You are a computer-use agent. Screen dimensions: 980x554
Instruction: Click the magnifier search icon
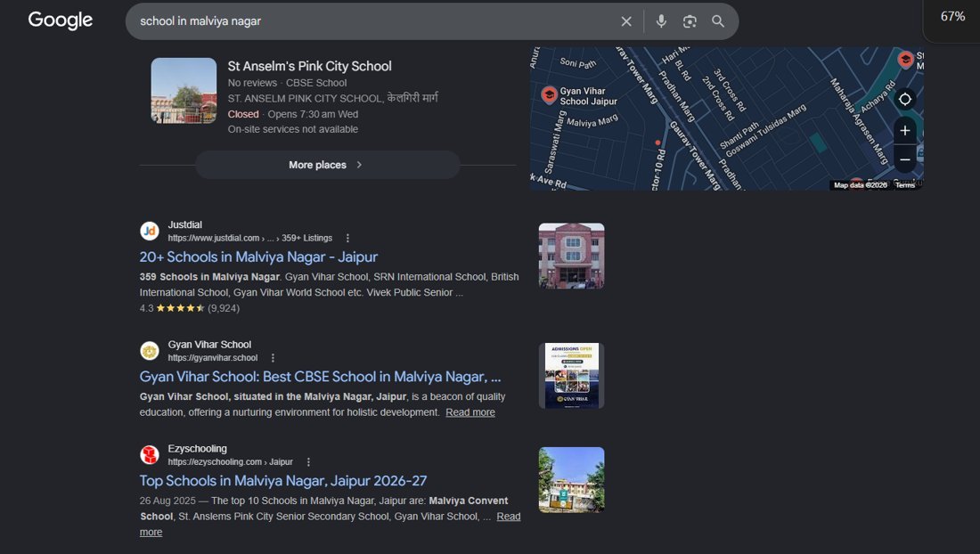(718, 21)
